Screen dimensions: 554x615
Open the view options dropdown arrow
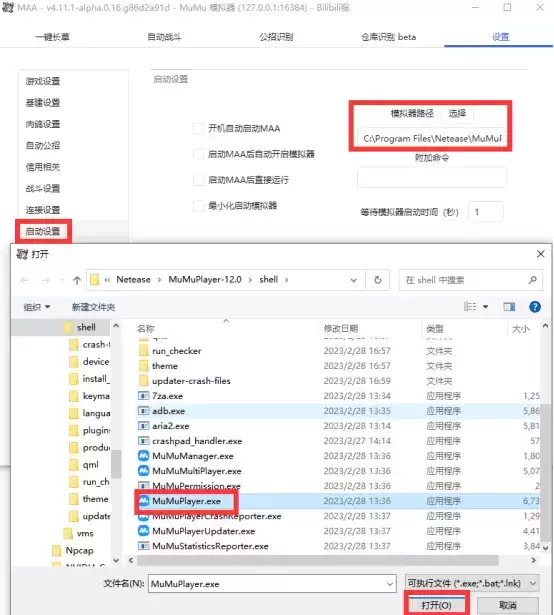tap(485, 307)
